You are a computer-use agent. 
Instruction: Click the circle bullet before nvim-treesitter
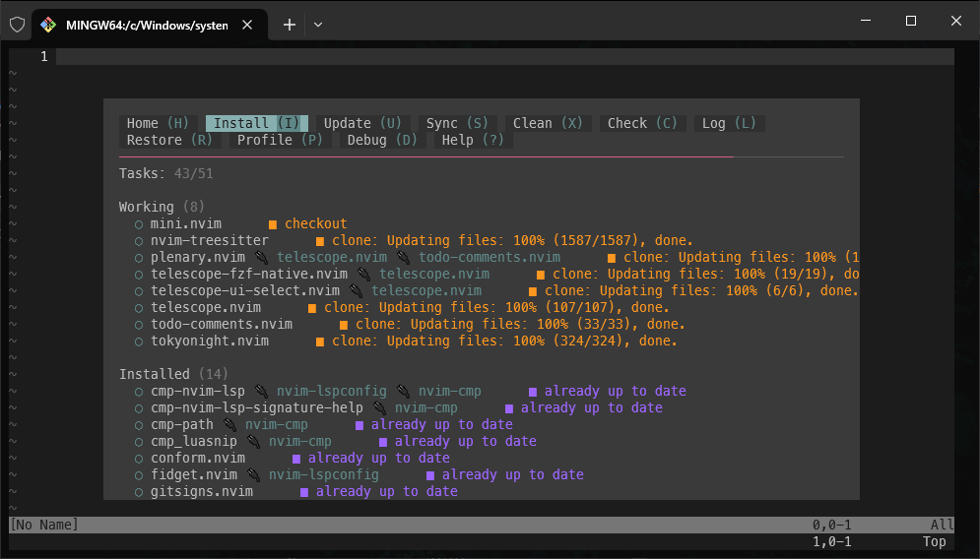tap(139, 241)
